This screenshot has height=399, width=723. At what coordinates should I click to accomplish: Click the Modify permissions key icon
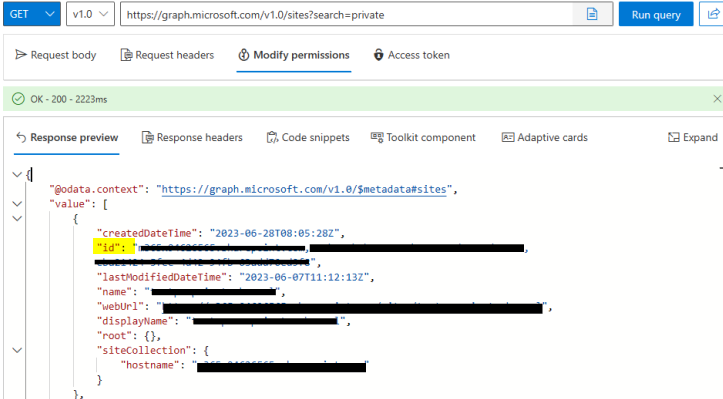coord(243,55)
